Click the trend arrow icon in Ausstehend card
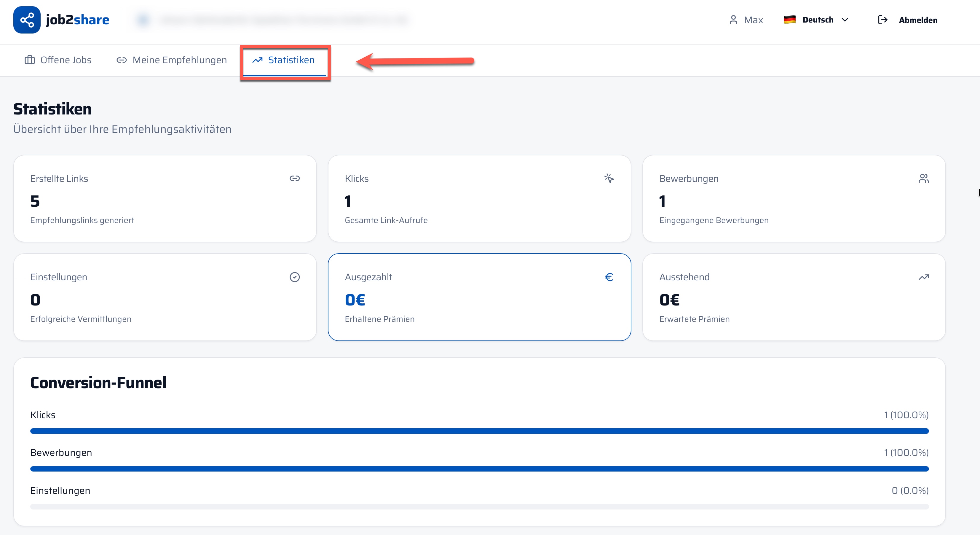980x535 pixels. [x=923, y=277]
